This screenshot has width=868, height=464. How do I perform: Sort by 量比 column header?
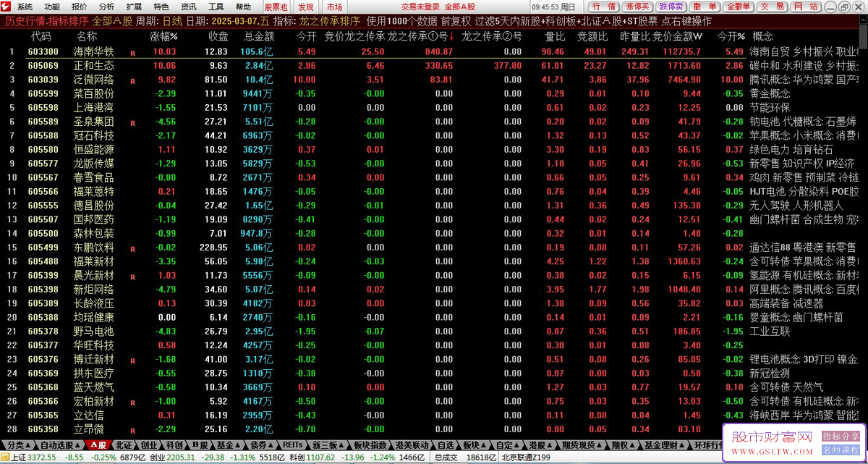point(555,36)
